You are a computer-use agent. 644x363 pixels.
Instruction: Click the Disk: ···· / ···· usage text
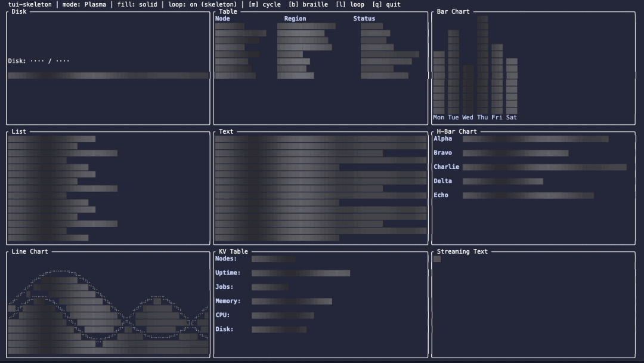tap(39, 61)
